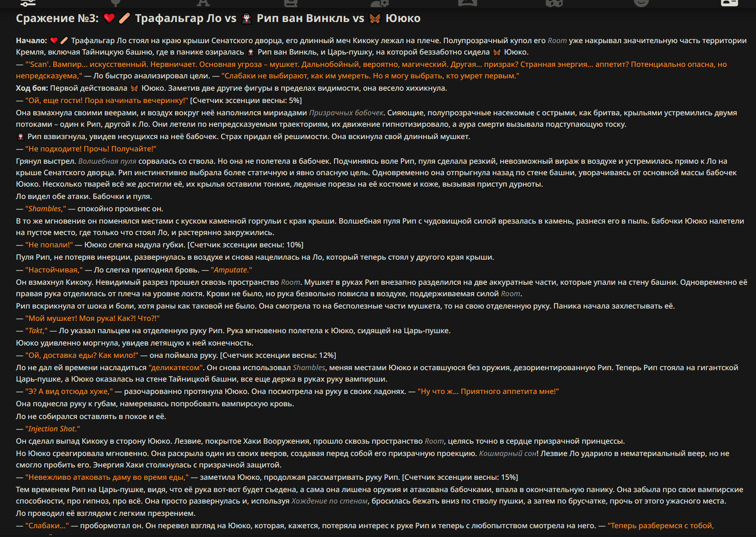Click quote 'Невежливо атаковать даму во время еды,'
This screenshot has height=537, width=756.
(x=107, y=477)
